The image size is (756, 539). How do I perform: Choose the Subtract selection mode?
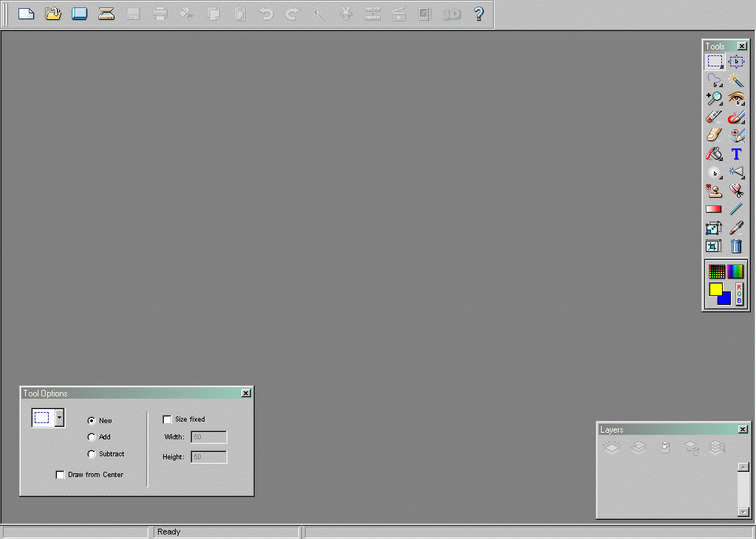pyautogui.click(x=90, y=454)
